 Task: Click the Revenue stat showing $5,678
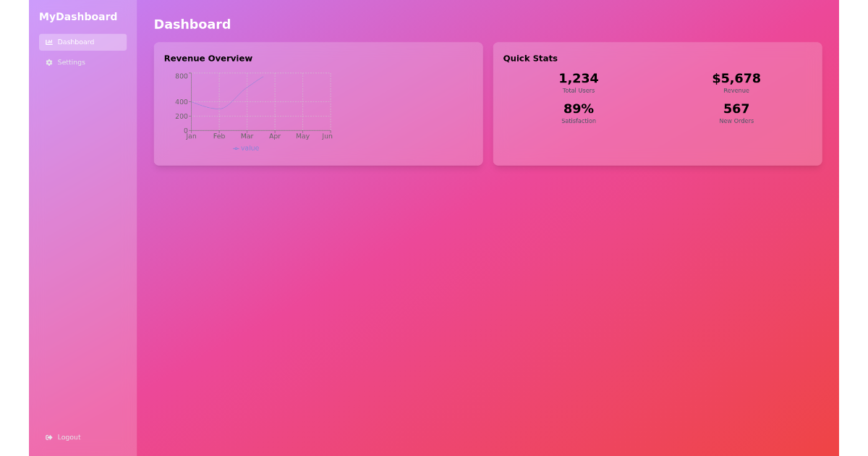[736, 78]
